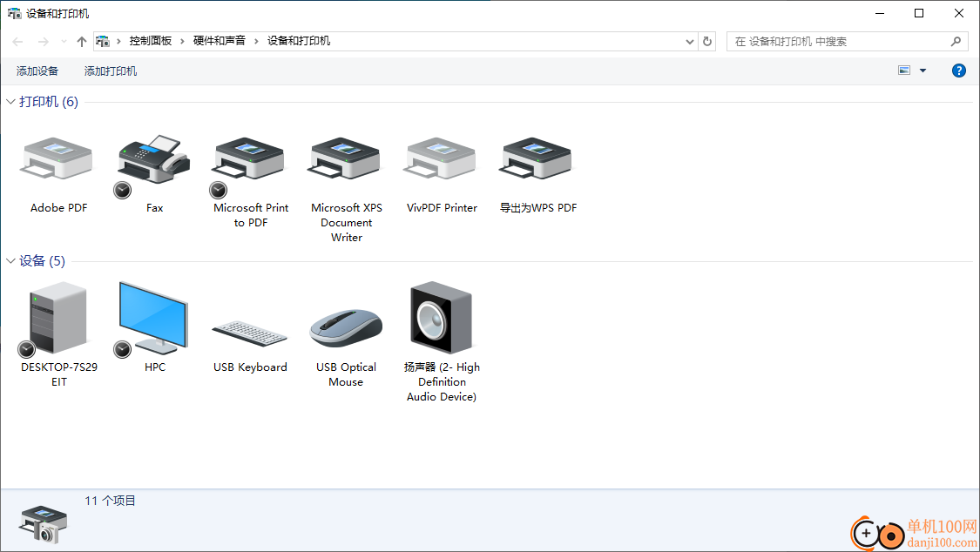The image size is (980, 552).
Task: Click the 设备和打印机 breadcrumb
Action: [299, 41]
